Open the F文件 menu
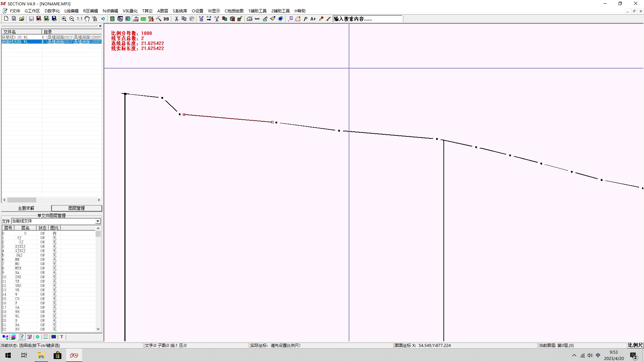This screenshot has height=362, width=644. point(15,11)
